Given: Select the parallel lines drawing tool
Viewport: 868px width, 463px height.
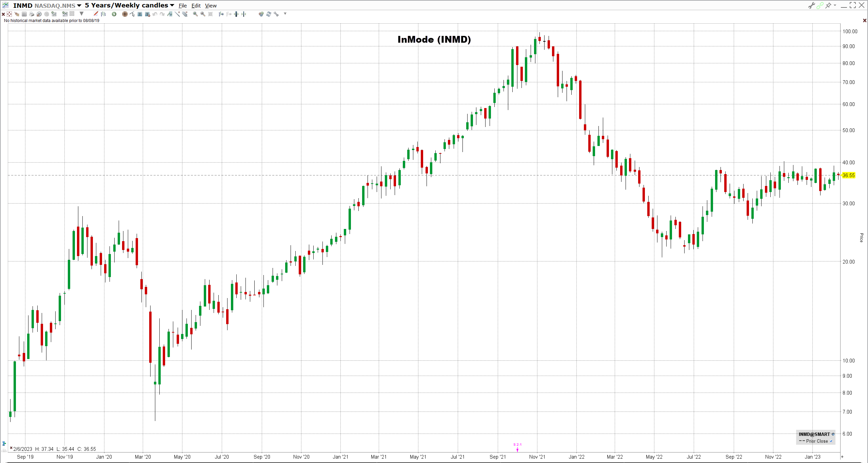Looking at the screenshot, I should [x=185, y=14].
